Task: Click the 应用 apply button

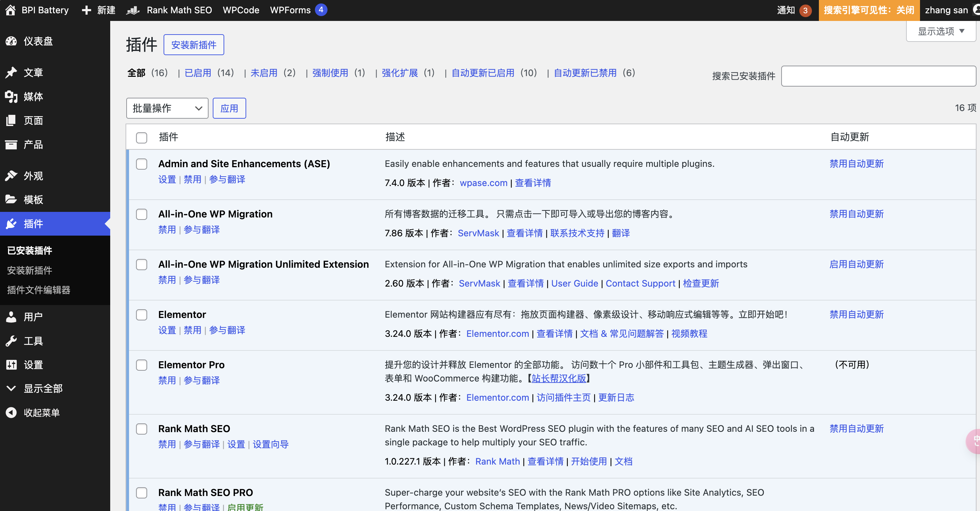Action: coord(229,108)
